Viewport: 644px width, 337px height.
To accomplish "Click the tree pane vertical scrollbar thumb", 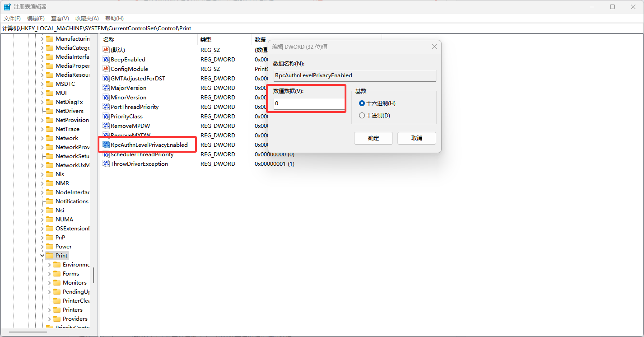I will point(93,276).
